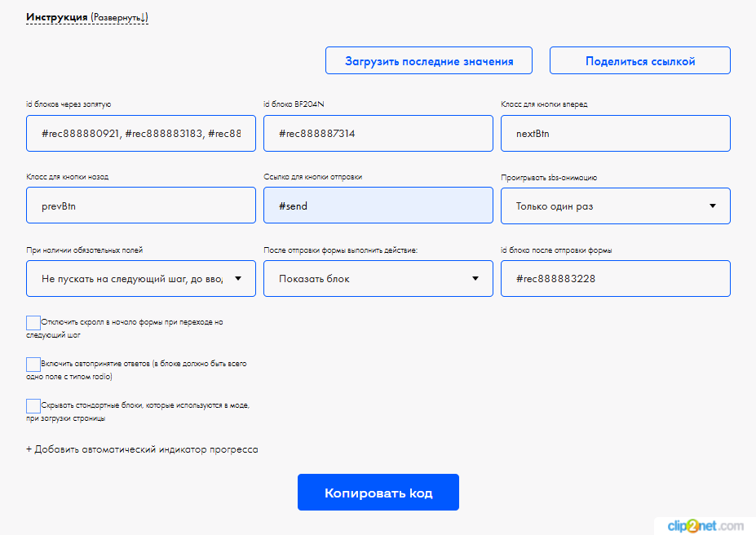Open the Проигрывать sbs-анимацию dropdown
Viewport: 756px width, 535px height.
[x=615, y=206]
